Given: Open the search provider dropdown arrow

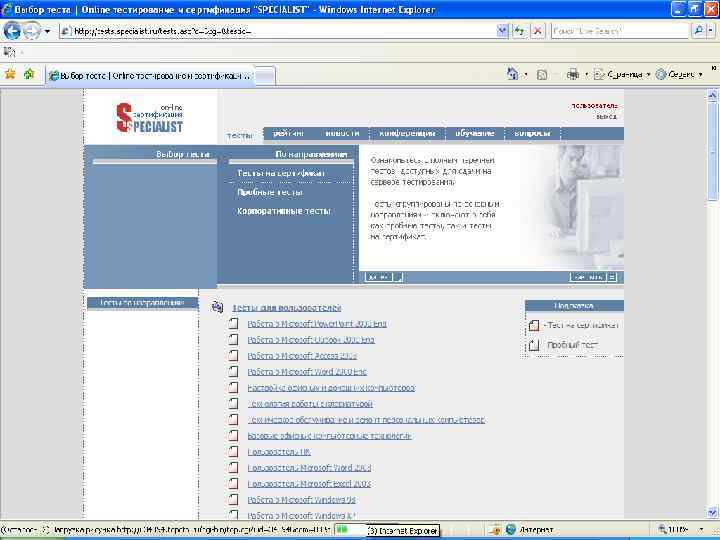Looking at the screenshot, I should pyautogui.click(x=711, y=31).
